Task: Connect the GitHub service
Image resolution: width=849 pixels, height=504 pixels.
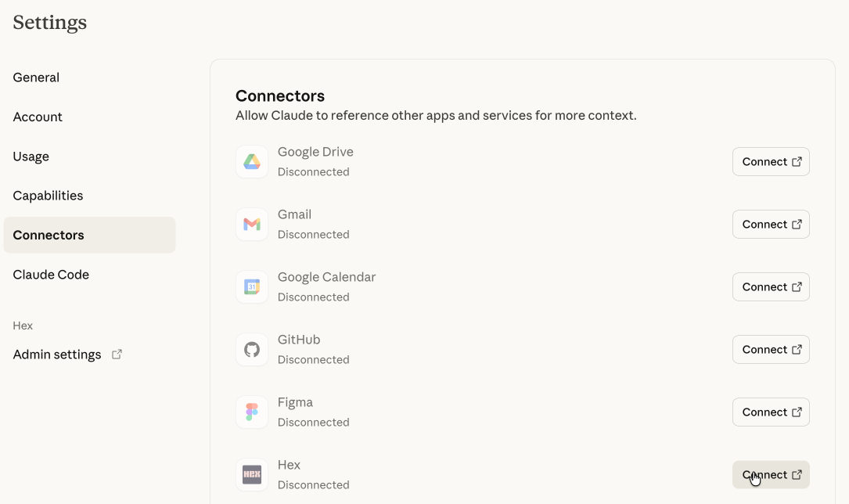Action: [x=771, y=349]
